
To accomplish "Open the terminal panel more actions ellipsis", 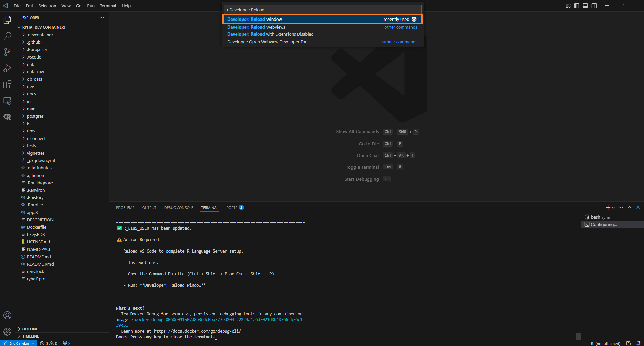I will pos(621,208).
